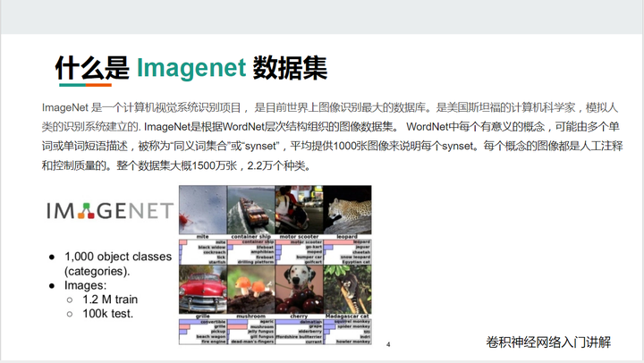Select the Madagascar cat thumbnail image
The height and width of the screenshot is (363, 644).
[347, 290]
